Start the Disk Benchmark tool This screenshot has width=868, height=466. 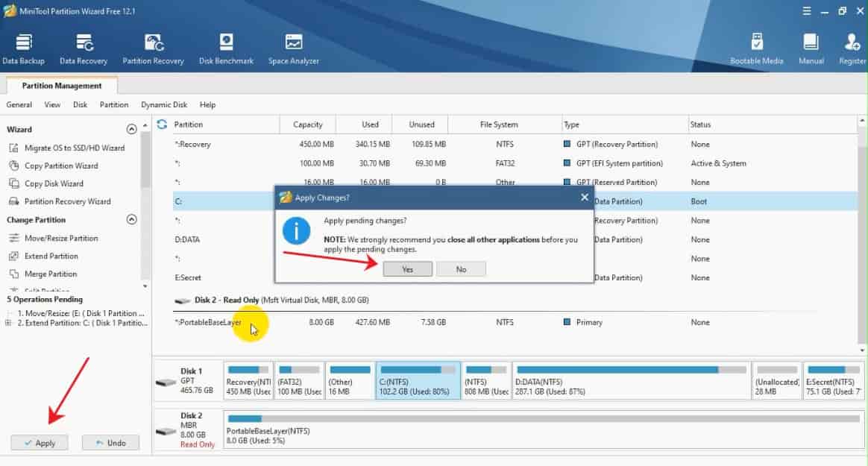(226, 48)
